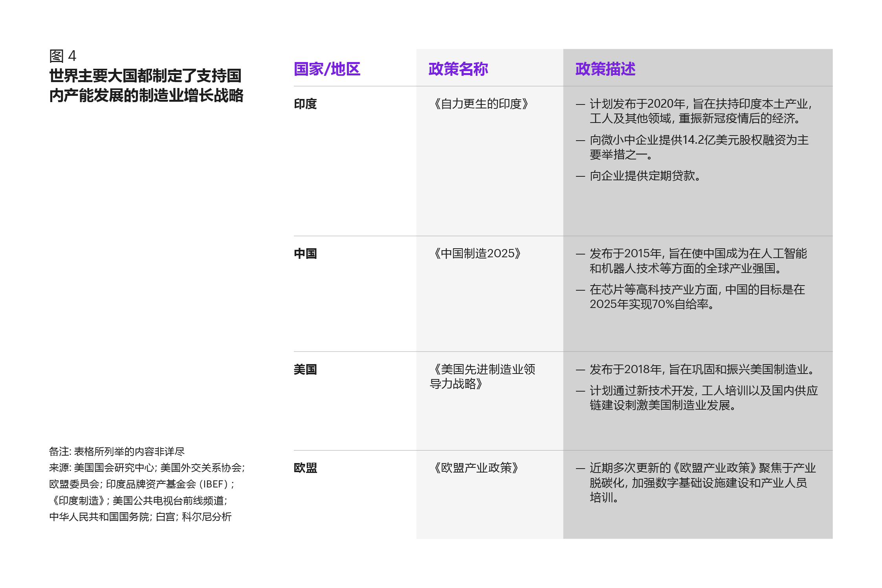Screen dimensions: 882x588
Task: Select the 国家/地区 column header
Action: tap(327, 69)
